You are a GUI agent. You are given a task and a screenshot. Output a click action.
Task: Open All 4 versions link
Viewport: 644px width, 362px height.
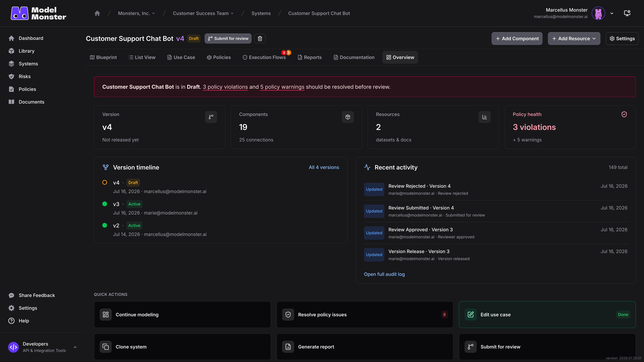(324, 167)
